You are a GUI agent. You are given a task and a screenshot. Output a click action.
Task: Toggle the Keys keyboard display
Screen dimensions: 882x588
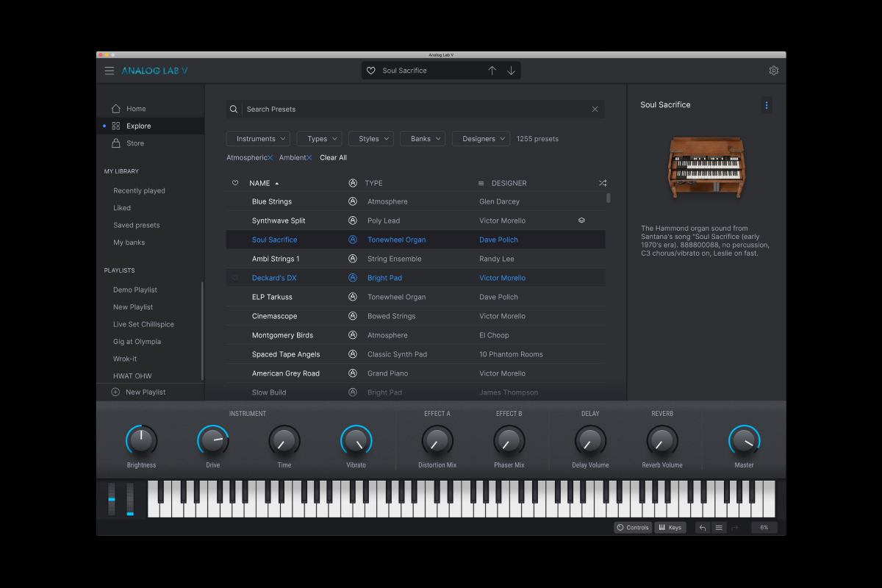(x=670, y=528)
